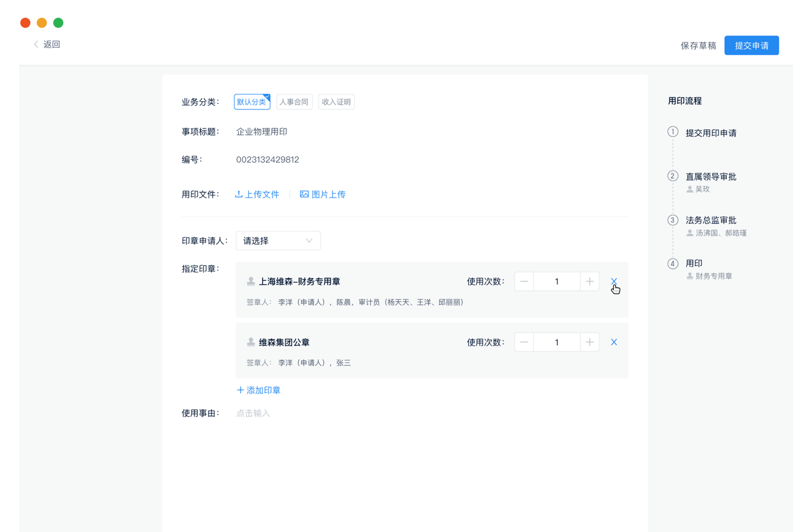Click the chevron in the 请选择 selector
This screenshot has width=811, height=532.
click(309, 241)
